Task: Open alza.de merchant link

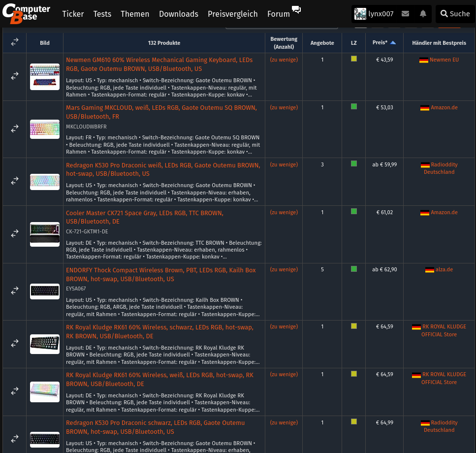Action: click(x=444, y=270)
